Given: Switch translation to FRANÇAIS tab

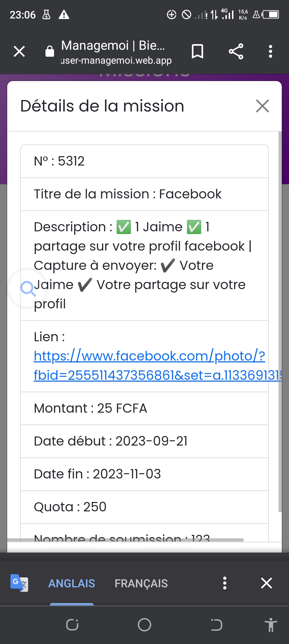Looking at the screenshot, I should pyautogui.click(x=141, y=583).
